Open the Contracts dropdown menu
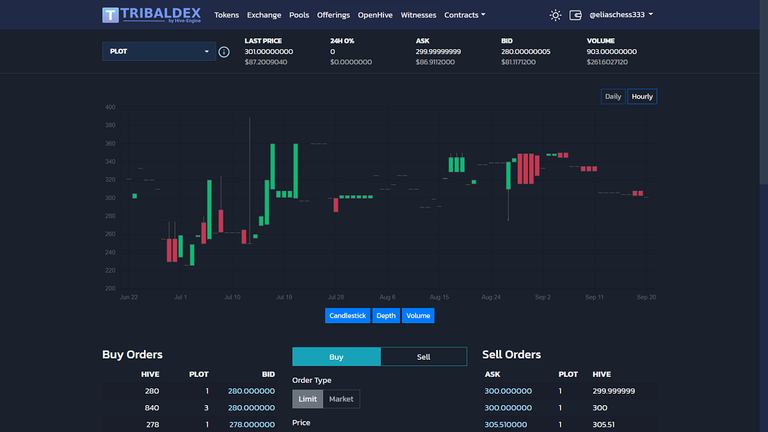This screenshot has width=768, height=432. click(x=464, y=15)
